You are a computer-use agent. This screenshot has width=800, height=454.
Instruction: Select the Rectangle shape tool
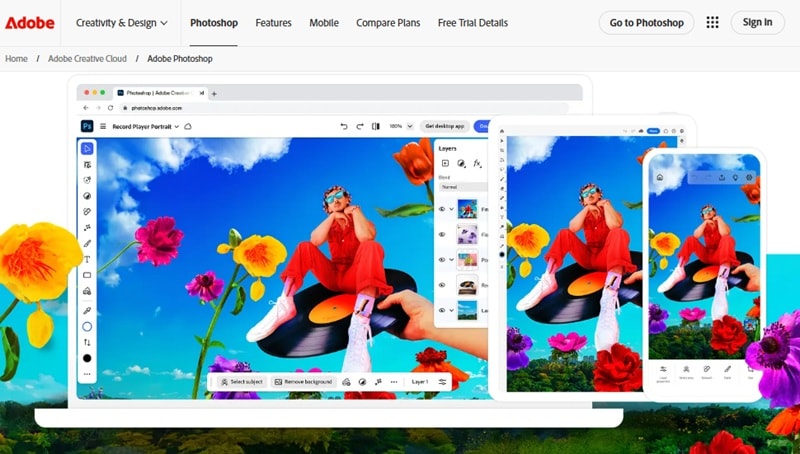coord(87,275)
